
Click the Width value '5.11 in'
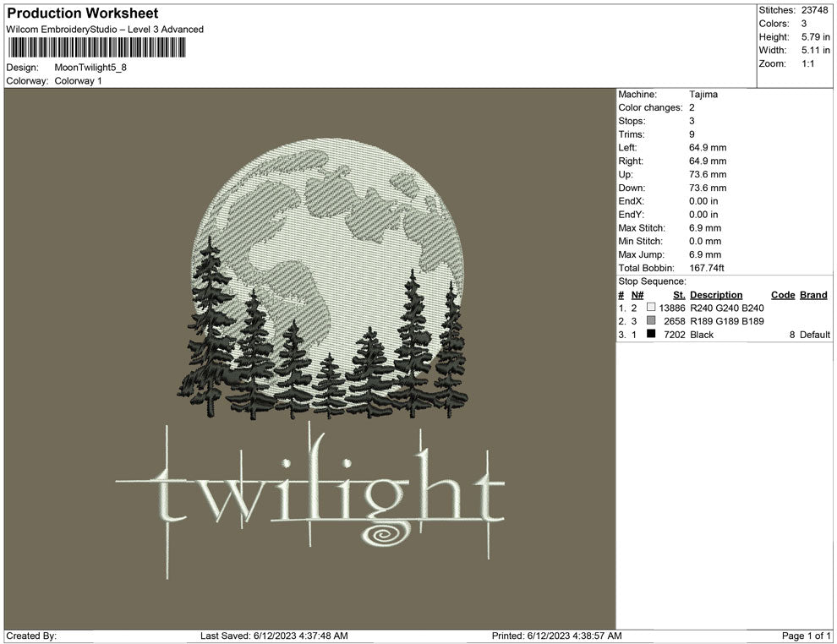(816, 50)
